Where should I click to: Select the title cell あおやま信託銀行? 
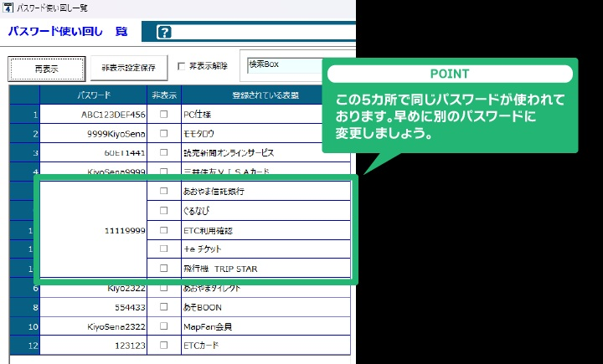[265, 191]
